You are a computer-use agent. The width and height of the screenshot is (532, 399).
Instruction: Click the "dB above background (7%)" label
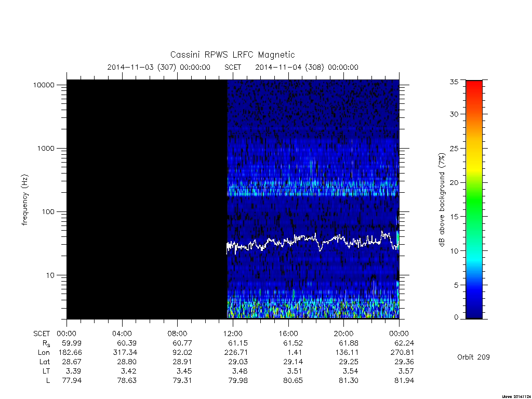coord(442,199)
